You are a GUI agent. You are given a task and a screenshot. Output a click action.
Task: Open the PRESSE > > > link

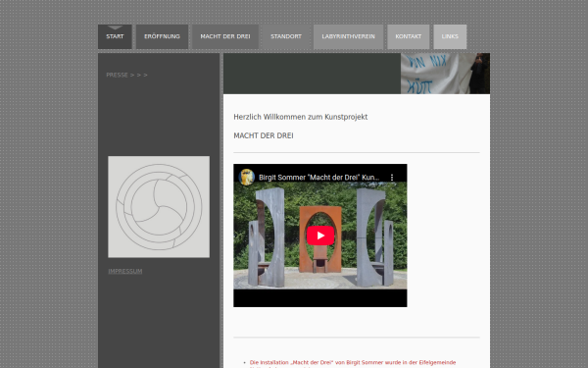click(x=126, y=76)
